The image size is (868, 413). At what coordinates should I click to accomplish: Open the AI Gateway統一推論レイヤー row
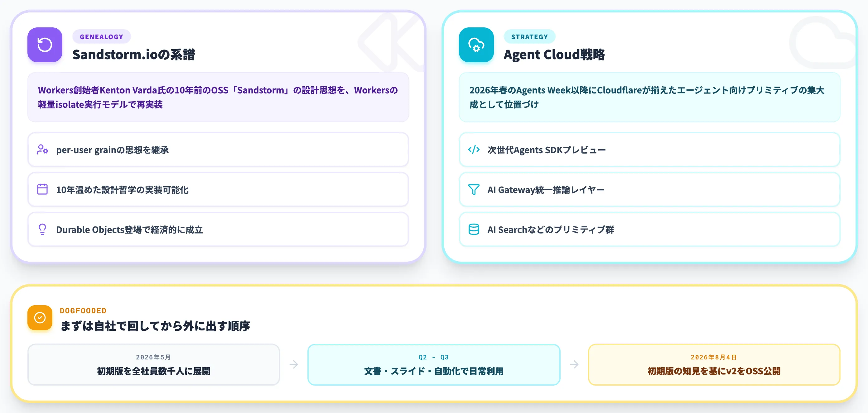649,189
